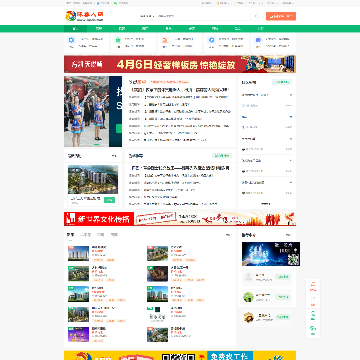Open the purple quick link icon in the shortcuts row
Screen dimensions: 360x360
[258, 40]
